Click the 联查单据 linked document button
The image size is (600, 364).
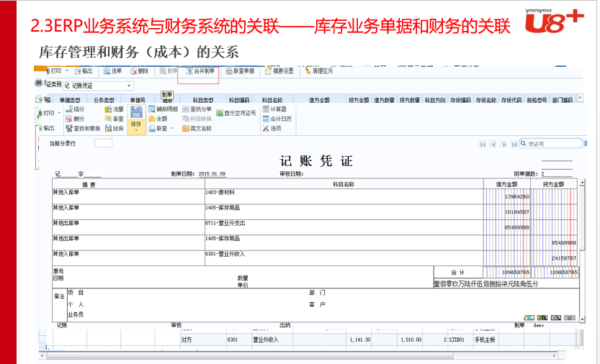point(239,71)
